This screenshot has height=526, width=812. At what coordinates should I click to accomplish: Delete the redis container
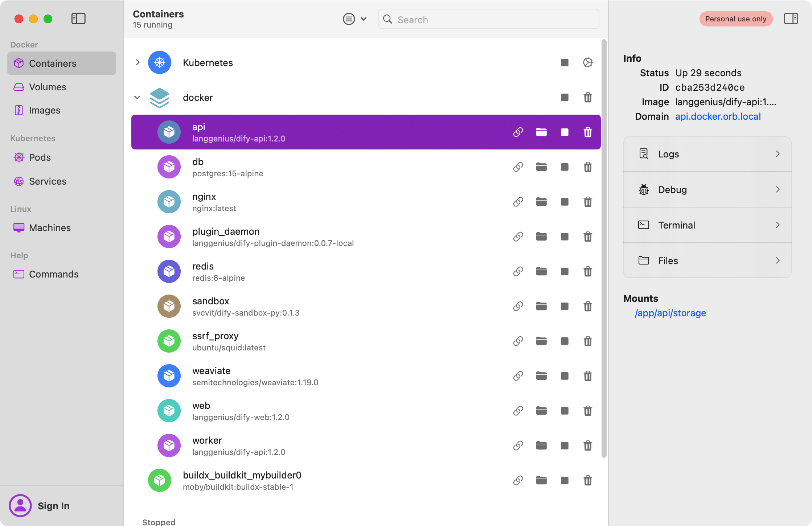click(x=587, y=271)
